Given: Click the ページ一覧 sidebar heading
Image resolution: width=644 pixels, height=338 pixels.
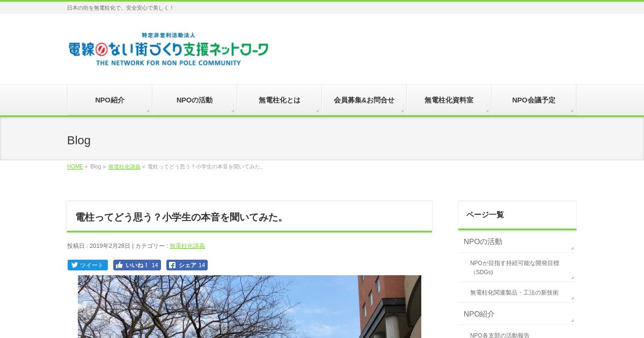Looking at the screenshot, I should click(x=485, y=215).
